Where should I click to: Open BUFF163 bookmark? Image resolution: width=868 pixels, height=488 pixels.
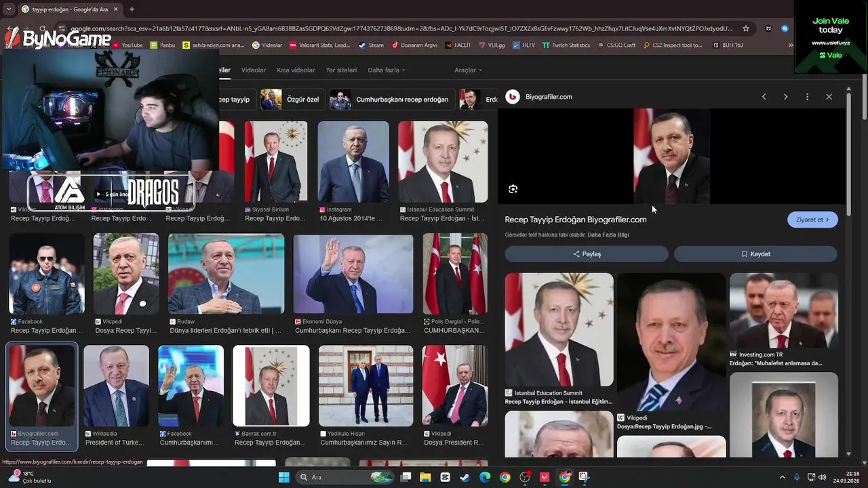pos(728,45)
